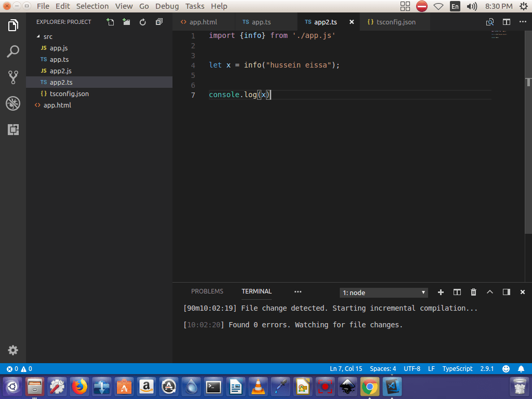The width and height of the screenshot is (532, 399).
Task: Click the TypeScript language mode in status bar
Action: pos(457,368)
